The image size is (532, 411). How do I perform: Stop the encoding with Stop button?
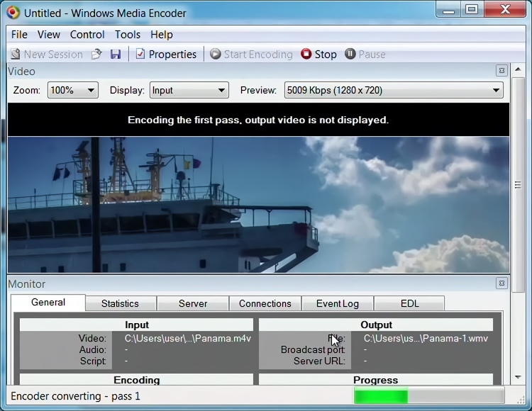pyautogui.click(x=318, y=55)
